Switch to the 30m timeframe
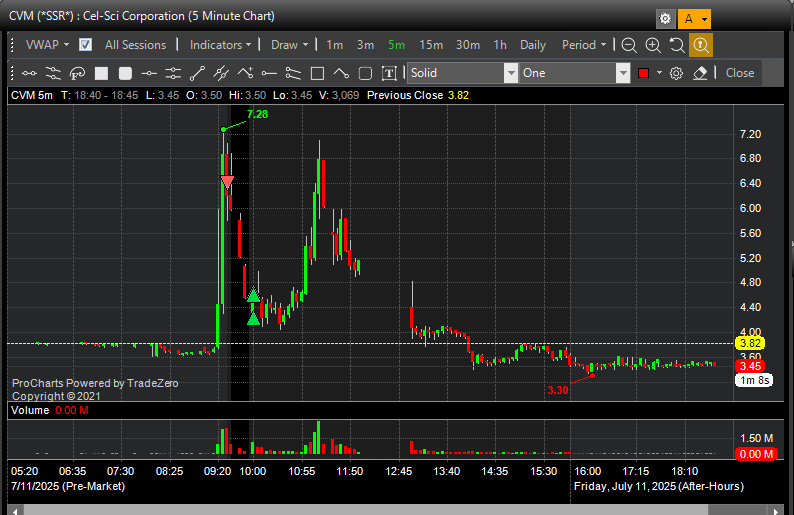The image size is (794, 515). (x=467, y=45)
